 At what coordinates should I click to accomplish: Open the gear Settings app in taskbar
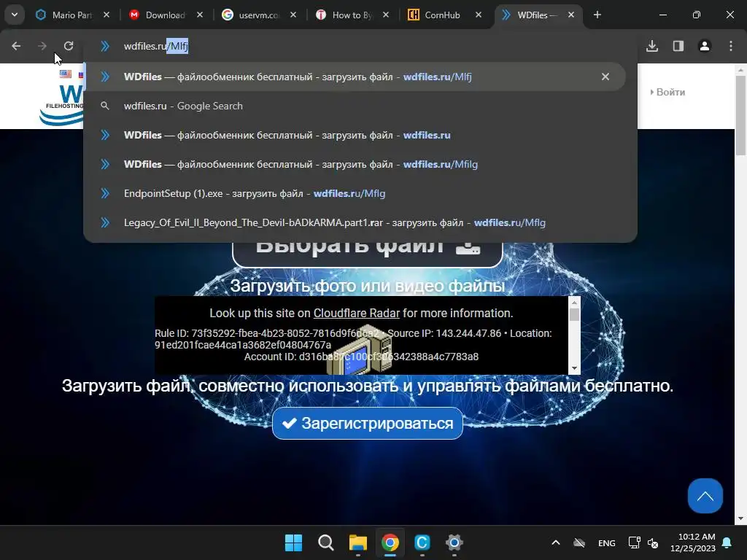point(454,542)
